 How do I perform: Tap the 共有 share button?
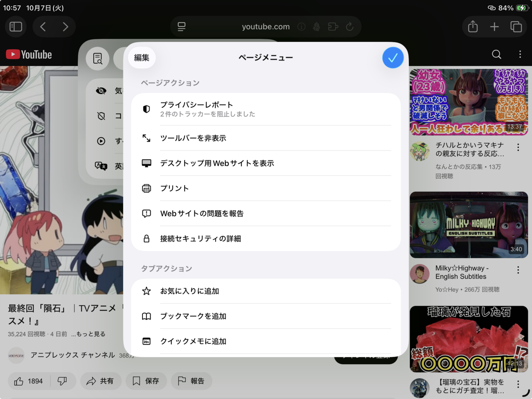point(100,381)
